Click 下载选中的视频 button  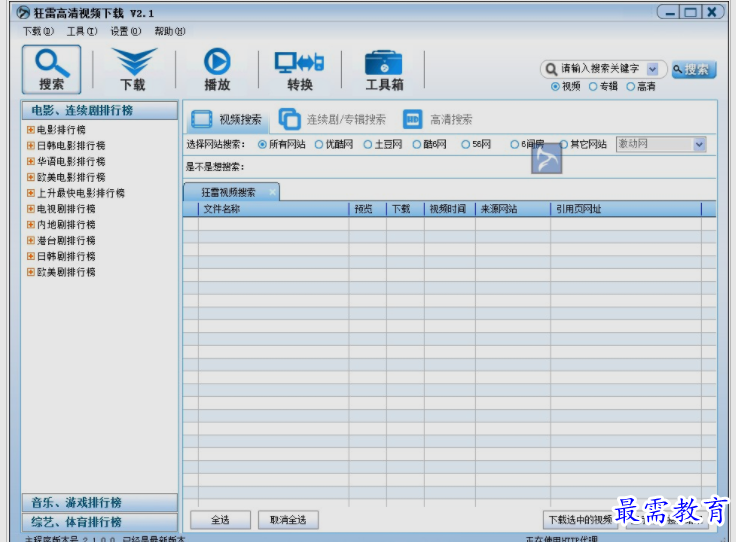[581, 520]
